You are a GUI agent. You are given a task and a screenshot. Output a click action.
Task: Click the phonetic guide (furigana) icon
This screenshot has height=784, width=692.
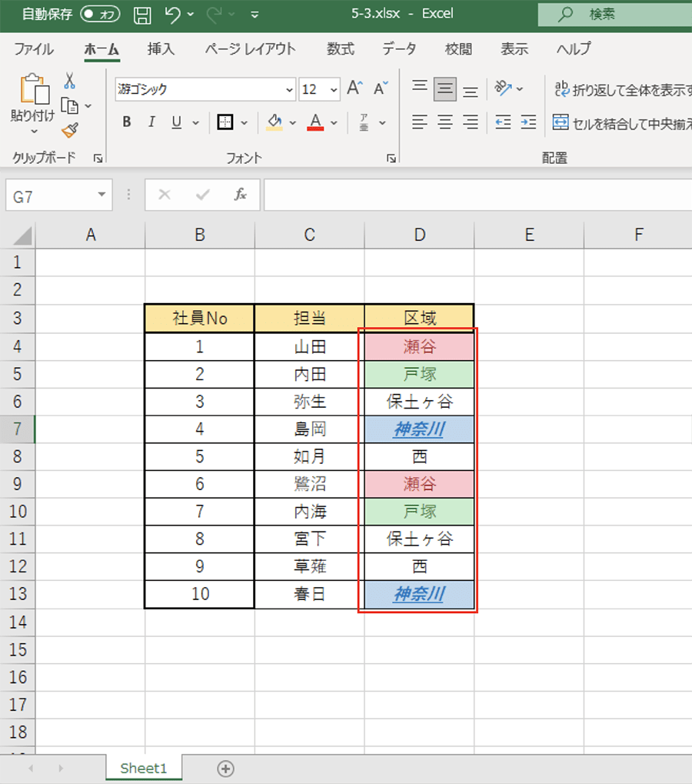click(364, 122)
